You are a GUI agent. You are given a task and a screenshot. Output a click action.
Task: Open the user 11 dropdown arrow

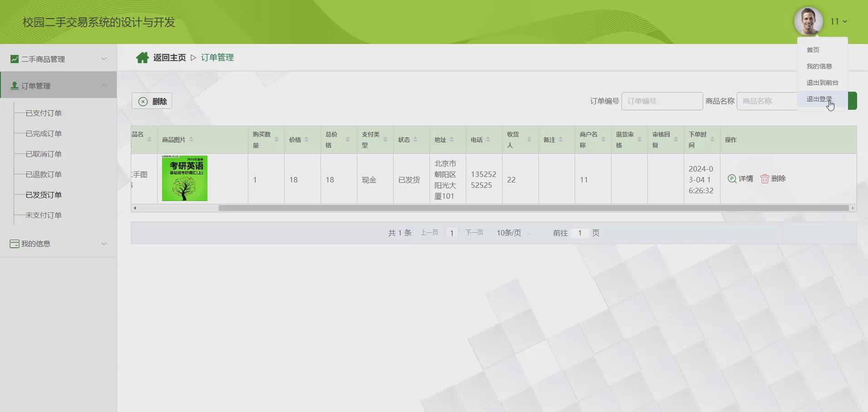(845, 22)
